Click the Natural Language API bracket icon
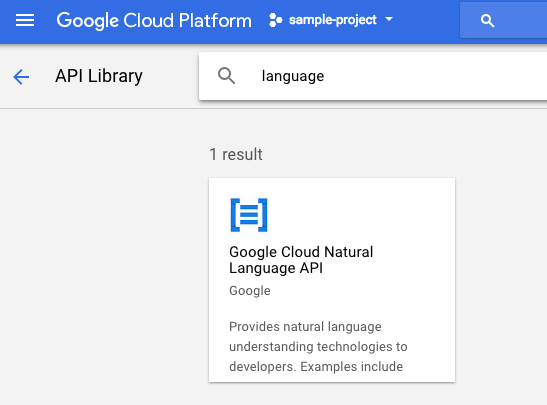The width and height of the screenshot is (547, 405). 249,215
